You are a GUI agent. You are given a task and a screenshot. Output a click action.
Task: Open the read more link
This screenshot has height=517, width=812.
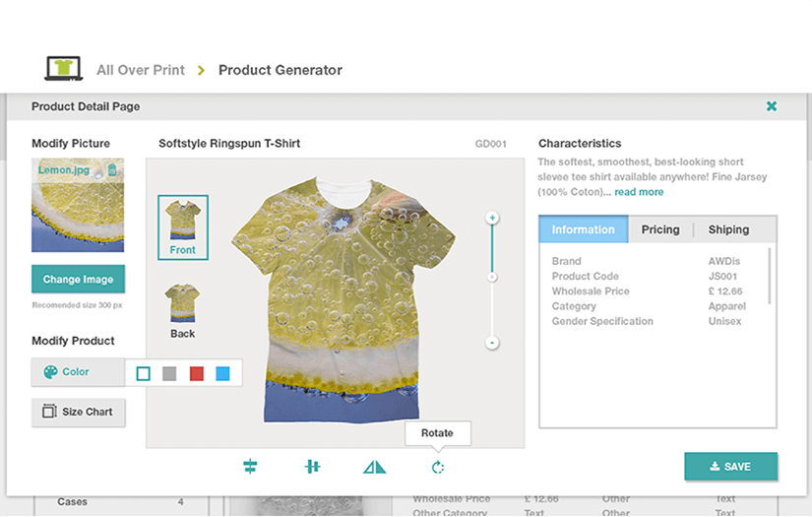639,192
